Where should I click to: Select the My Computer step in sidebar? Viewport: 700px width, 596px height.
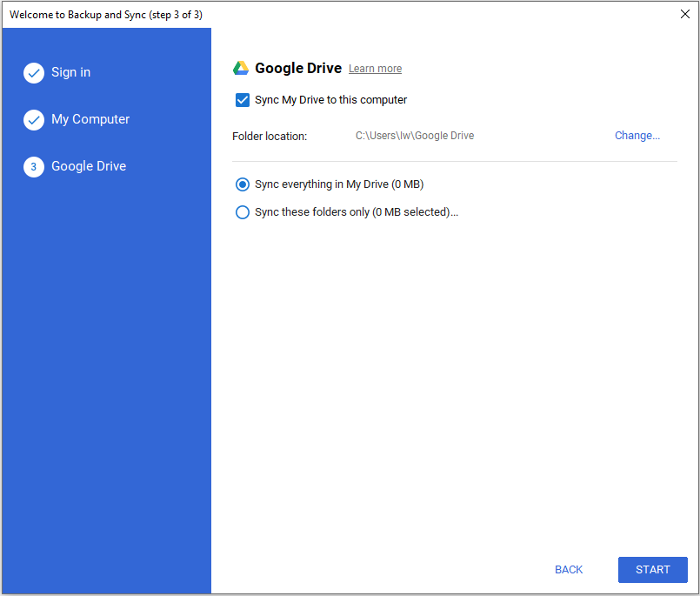(x=90, y=119)
